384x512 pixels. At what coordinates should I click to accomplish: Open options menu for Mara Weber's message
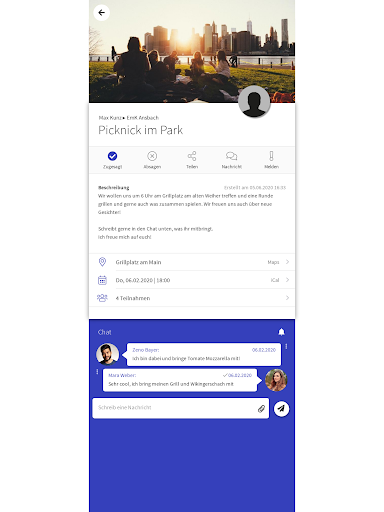(x=97, y=372)
